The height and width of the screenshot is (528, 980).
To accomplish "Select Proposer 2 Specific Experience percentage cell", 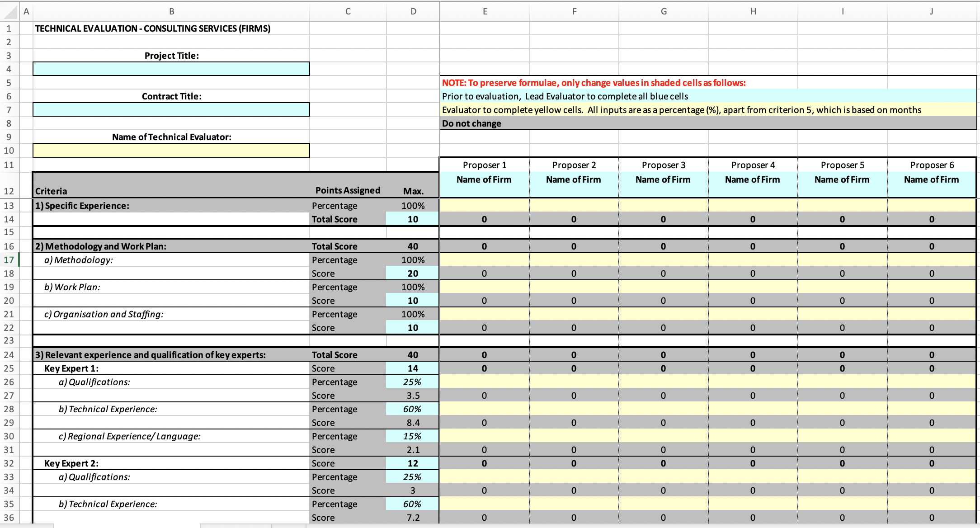I will coord(574,206).
